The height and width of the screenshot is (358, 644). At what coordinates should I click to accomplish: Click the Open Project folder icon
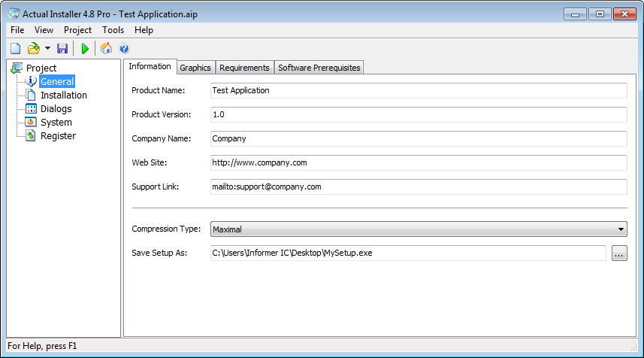[x=33, y=48]
